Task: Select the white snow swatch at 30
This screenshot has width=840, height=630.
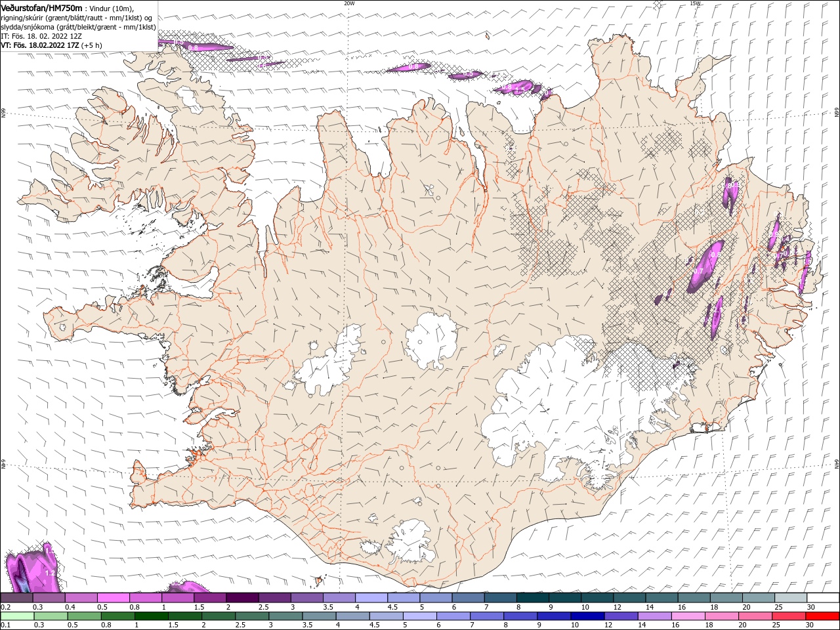Action: coord(823,598)
